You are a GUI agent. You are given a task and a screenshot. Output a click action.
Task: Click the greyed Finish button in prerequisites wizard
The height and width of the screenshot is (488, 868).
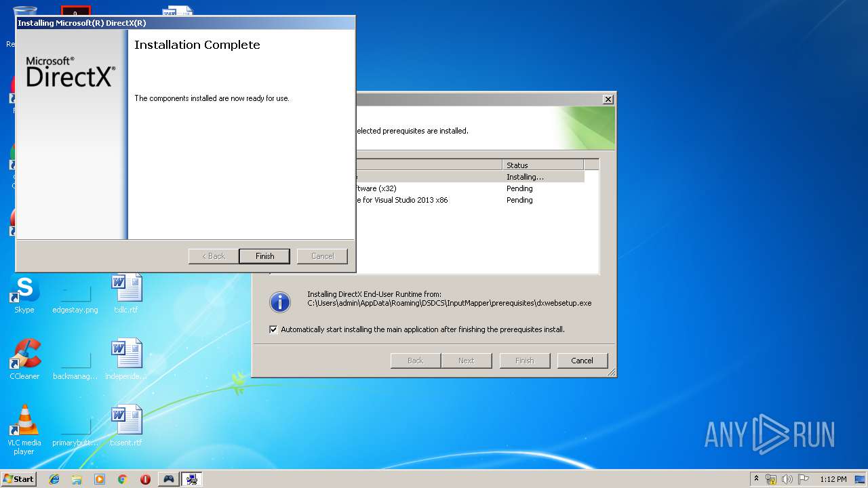click(x=524, y=361)
